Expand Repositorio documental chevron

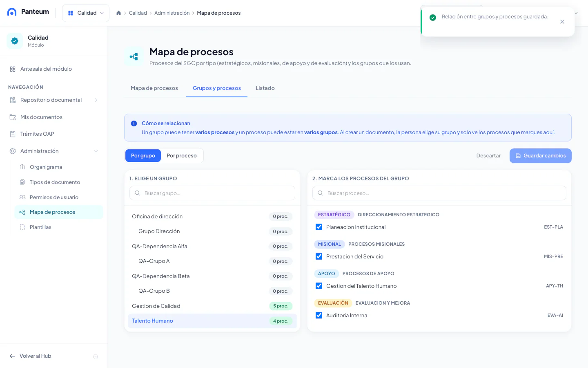pyautogui.click(x=96, y=100)
